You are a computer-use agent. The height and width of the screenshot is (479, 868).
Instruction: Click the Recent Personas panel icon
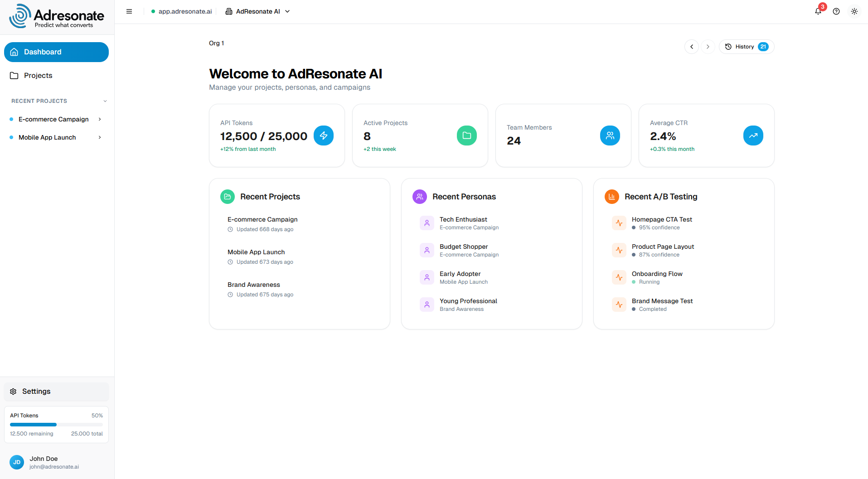(x=419, y=196)
